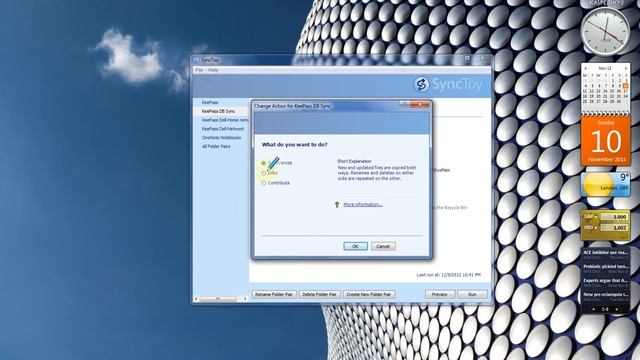Select the OneNote Notebooks folder pair
This screenshot has width=640, height=360.
221,138
